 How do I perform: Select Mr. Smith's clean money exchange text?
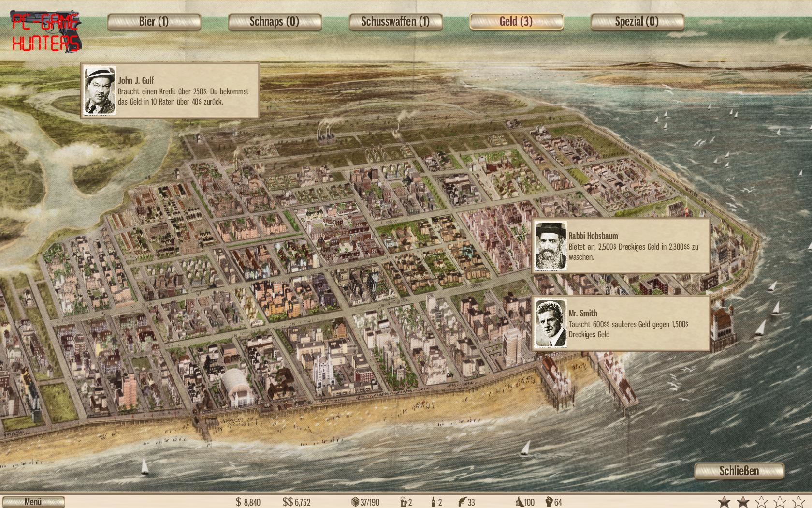(628, 329)
